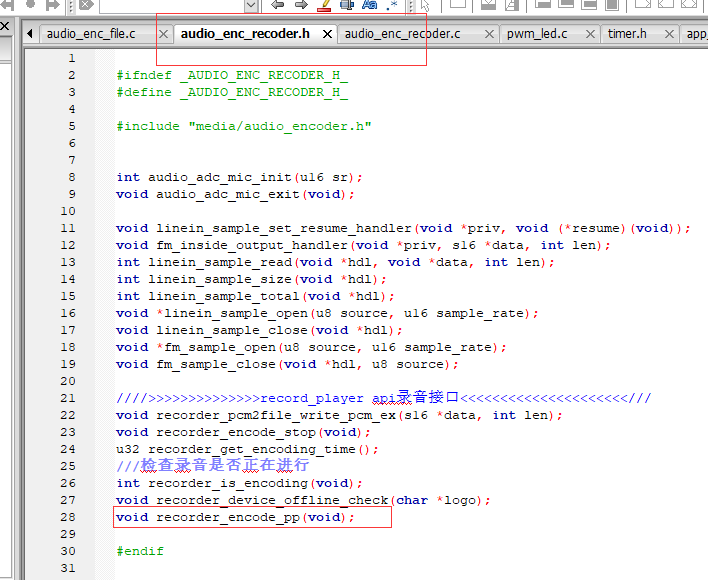Select the cursor pointer toolbar icon
The width and height of the screenshot is (708, 580).
click(x=425, y=5)
